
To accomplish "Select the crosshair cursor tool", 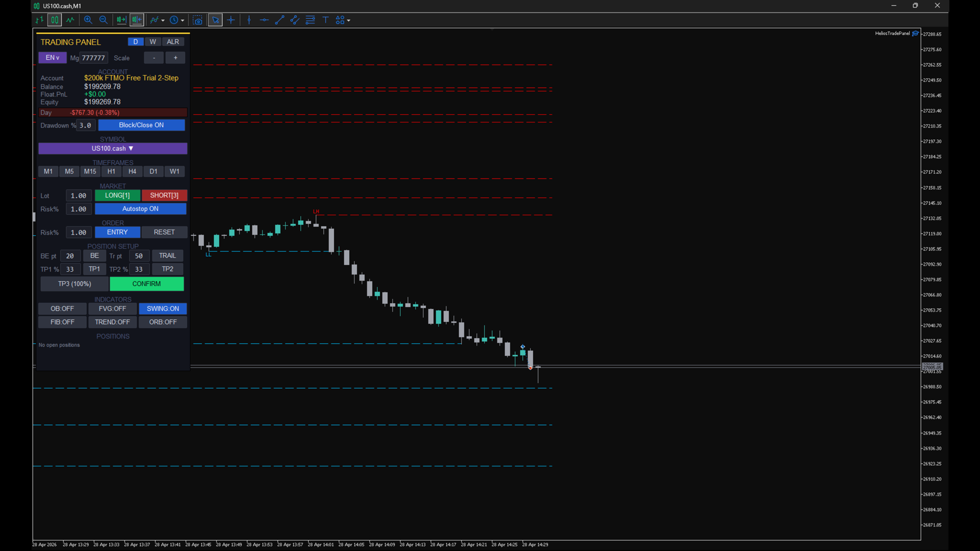I will click(x=231, y=20).
